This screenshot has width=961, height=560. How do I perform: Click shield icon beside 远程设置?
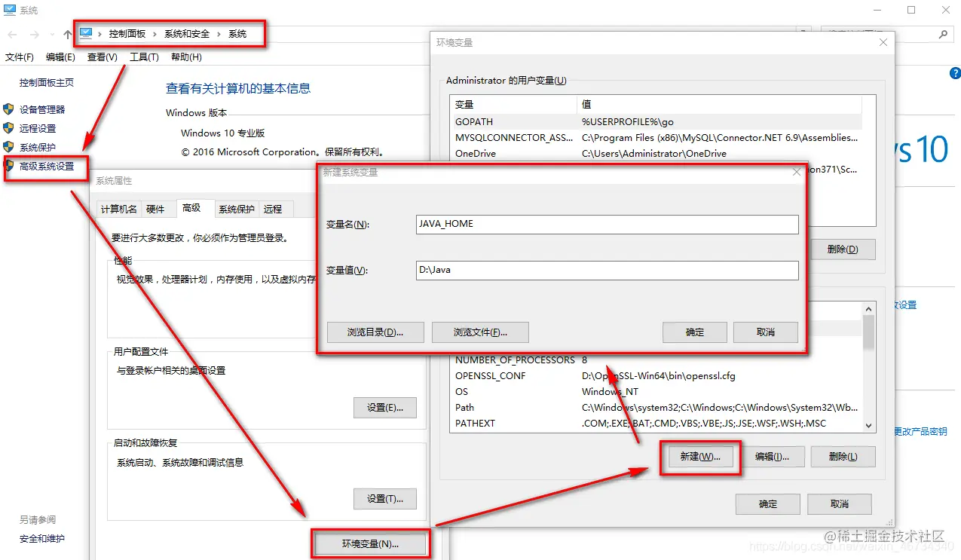8,128
